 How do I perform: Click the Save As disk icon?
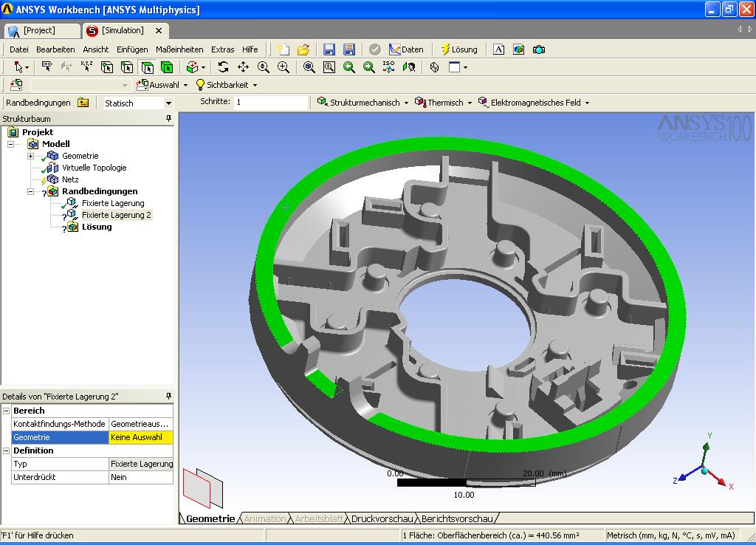[x=349, y=49]
